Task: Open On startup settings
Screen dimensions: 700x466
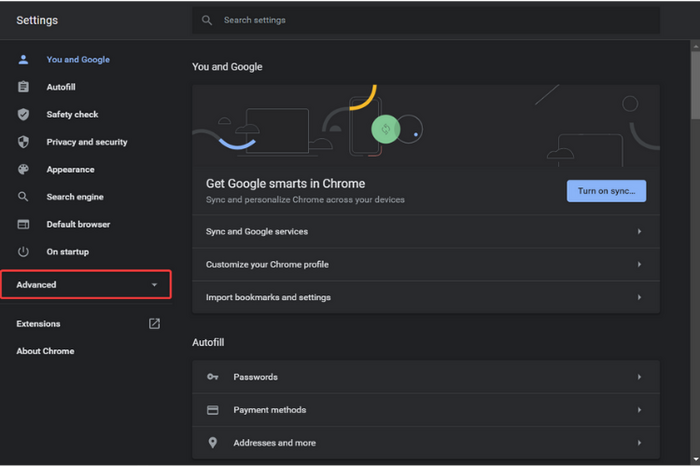Action: point(67,252)
